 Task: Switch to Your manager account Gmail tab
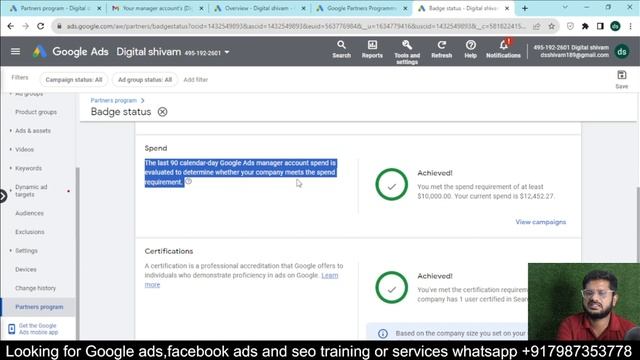tap(157, 8)
